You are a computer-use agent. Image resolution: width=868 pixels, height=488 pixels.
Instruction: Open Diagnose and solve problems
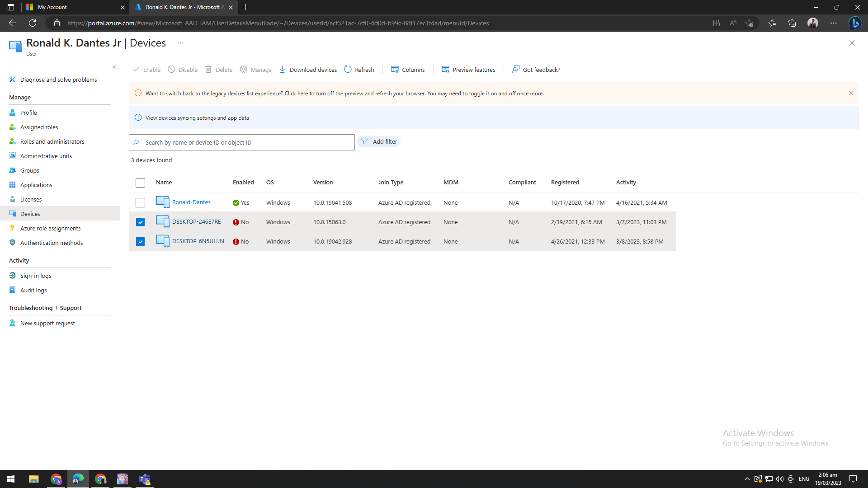coord(58,80)
